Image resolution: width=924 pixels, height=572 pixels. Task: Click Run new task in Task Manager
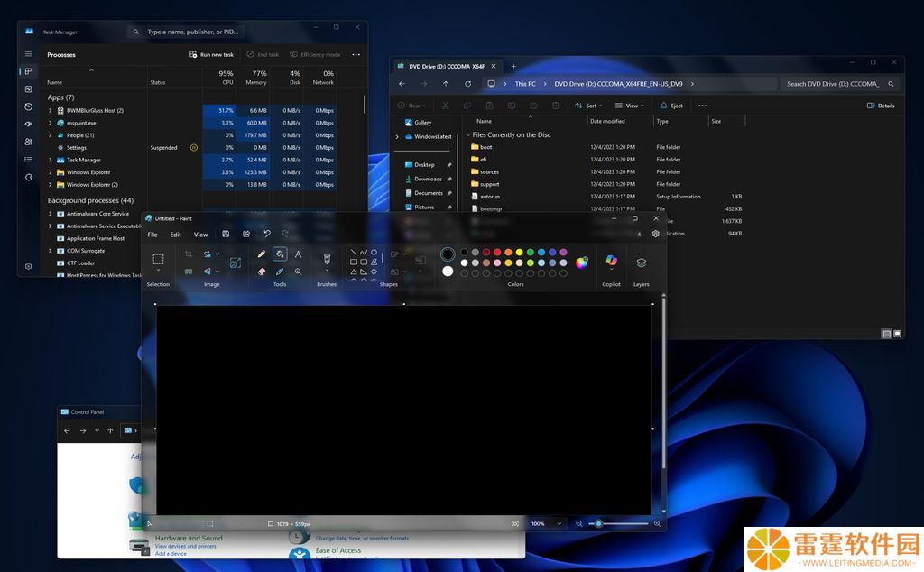[x=211, y=54]
